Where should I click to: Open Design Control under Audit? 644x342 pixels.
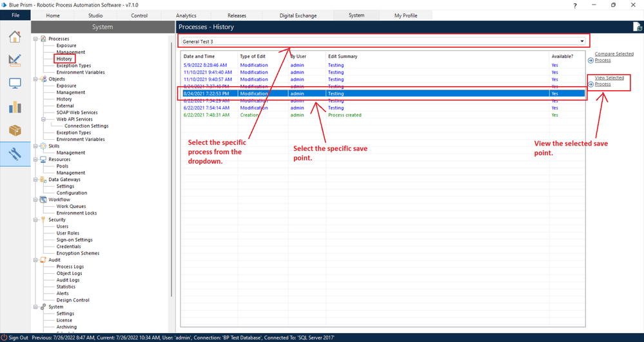tap(73, 300)
